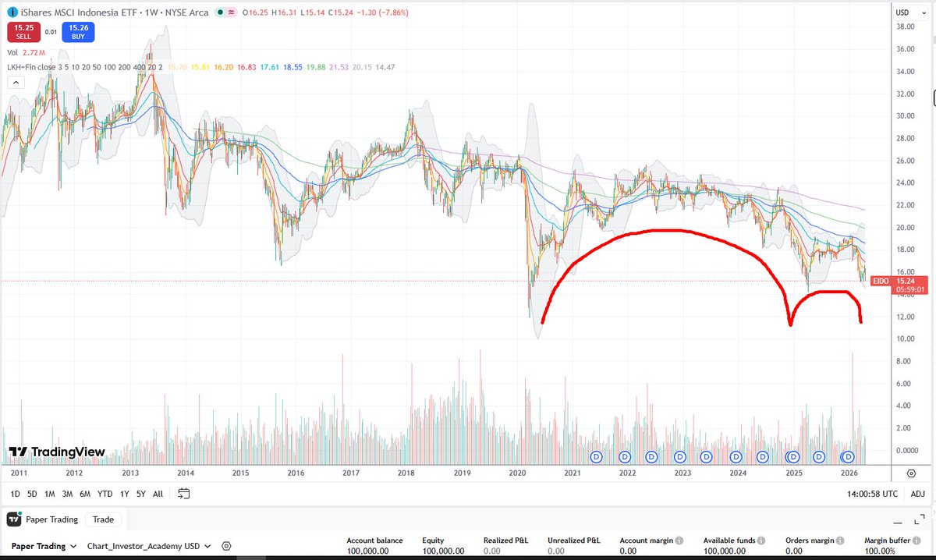The height and width of the screenshot is (560, 936).
Task: Select the 1M time range
Action: tap(49, 494)
